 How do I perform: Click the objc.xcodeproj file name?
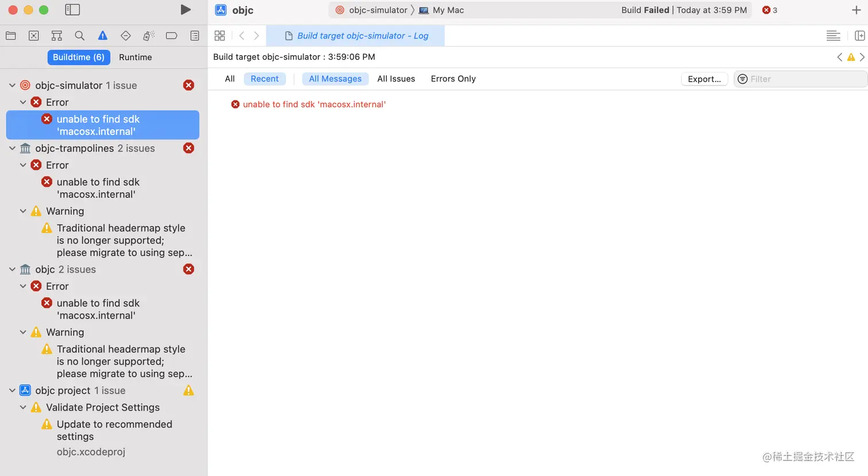tap(91, 452)
